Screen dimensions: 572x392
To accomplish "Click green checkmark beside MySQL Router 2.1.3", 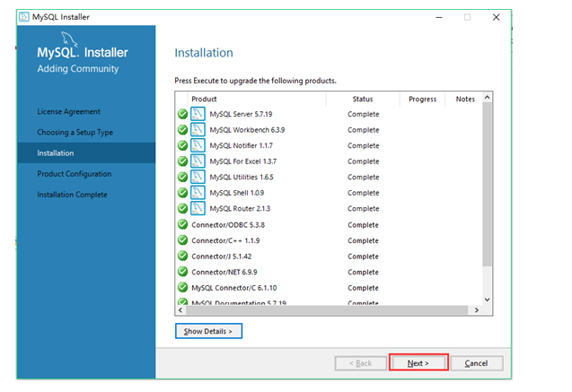I will (182, 208).
